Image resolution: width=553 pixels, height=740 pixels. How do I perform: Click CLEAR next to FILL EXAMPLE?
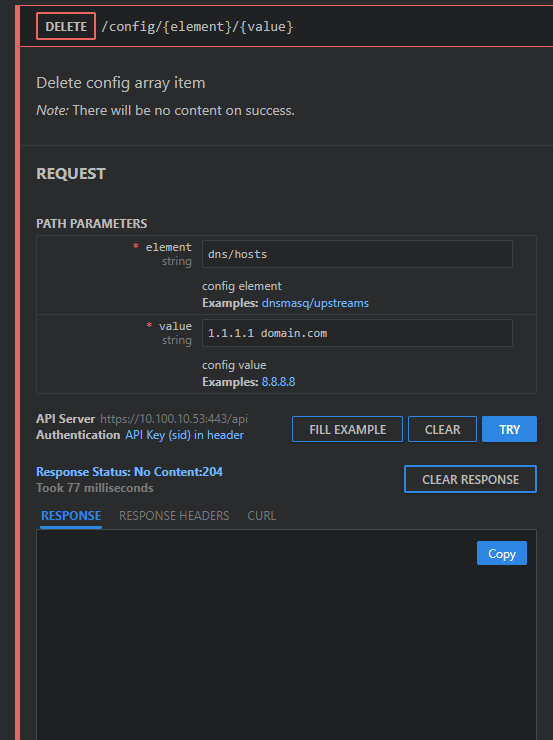pos(442,429)
